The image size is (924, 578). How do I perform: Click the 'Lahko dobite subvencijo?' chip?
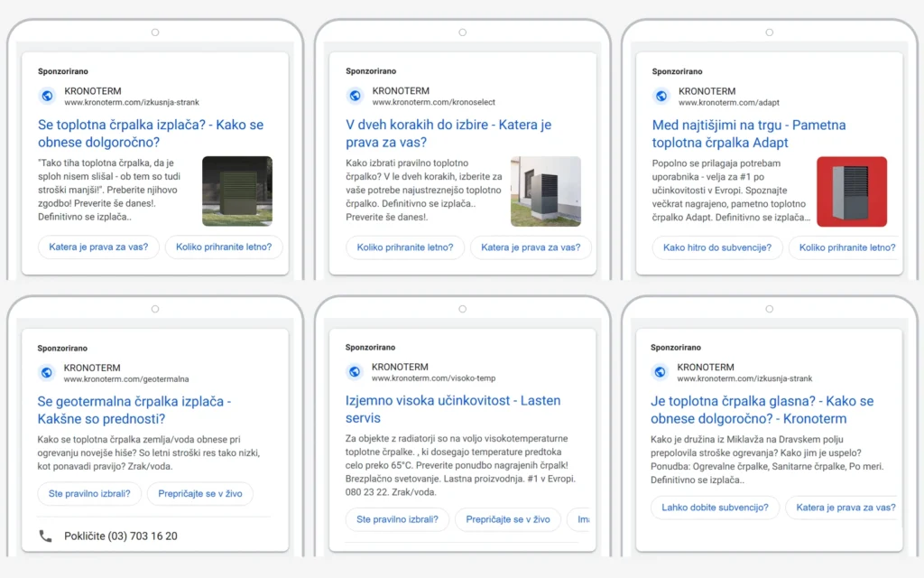715,508
